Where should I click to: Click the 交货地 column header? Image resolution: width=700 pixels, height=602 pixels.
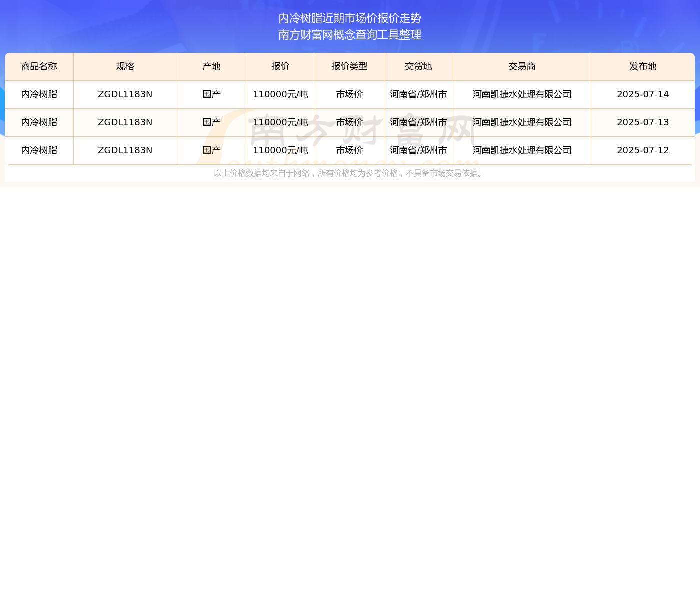coord(419,67)
